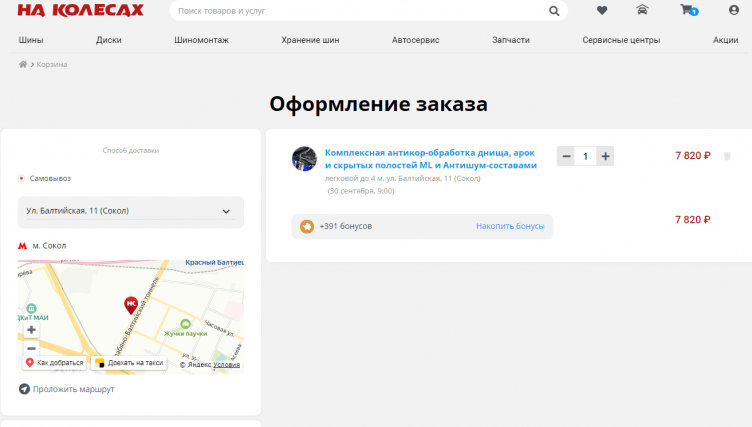Open the user profile icon
The height and width of the screenshot is (427, 752).
733,11
